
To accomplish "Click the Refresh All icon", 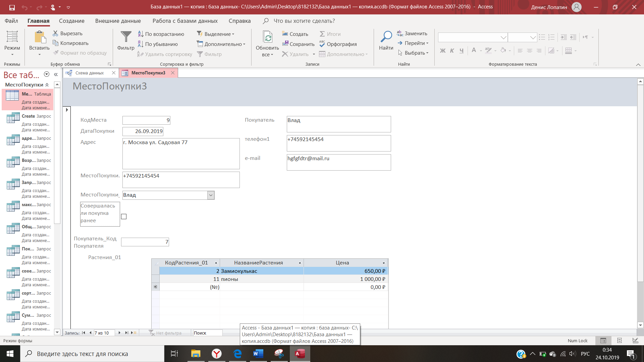I will click(x=267, y=37).
